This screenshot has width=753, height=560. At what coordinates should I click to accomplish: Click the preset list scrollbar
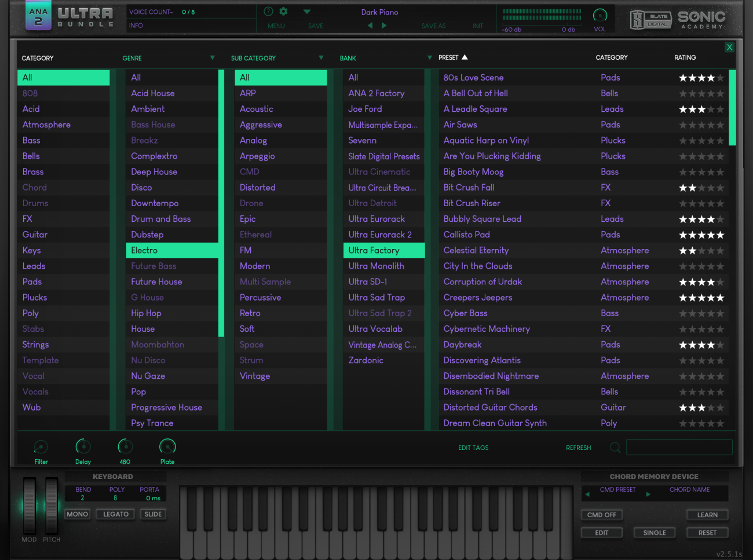click(732, 108)
